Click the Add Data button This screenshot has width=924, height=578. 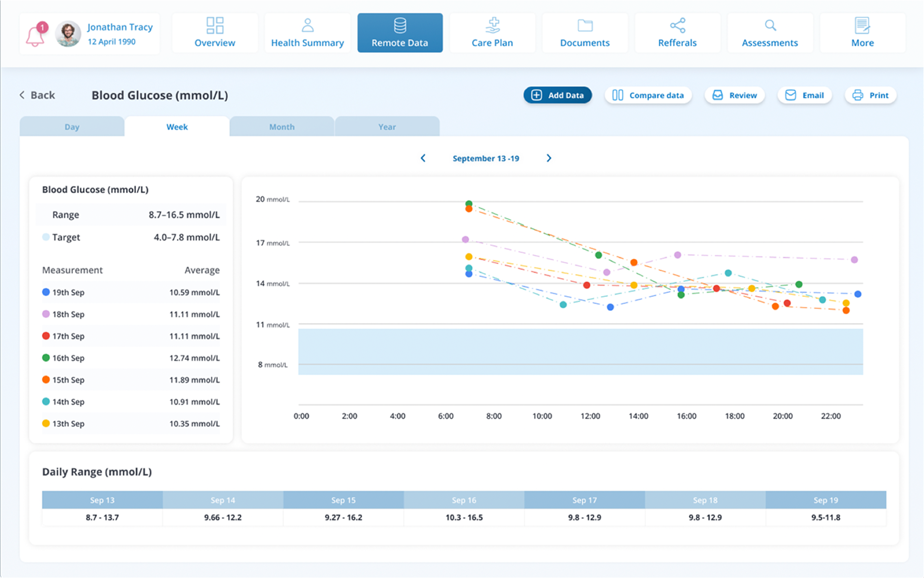[x=558, y=95]
